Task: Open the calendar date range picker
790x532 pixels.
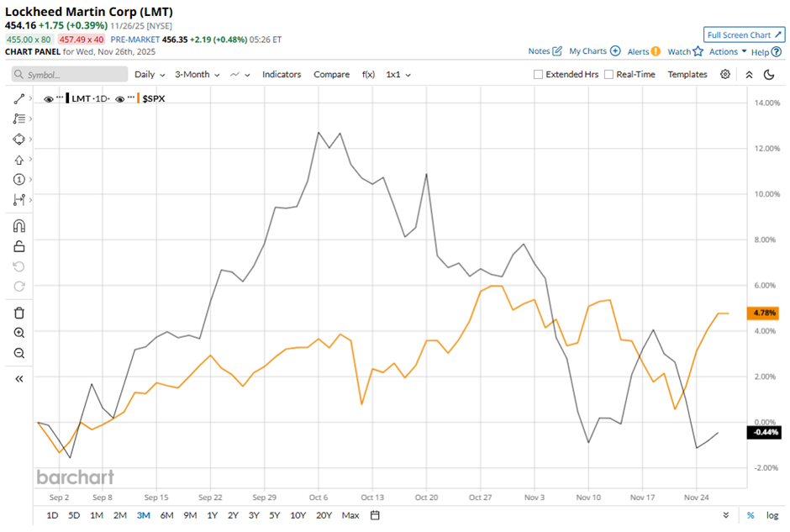Action: pos(375,515)
